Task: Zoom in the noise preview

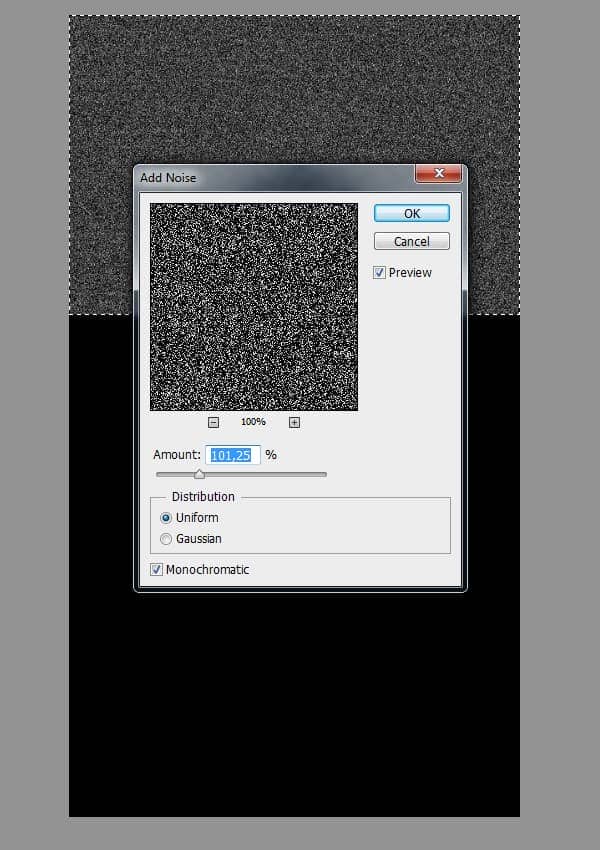Action: click(x=294, y=422)
